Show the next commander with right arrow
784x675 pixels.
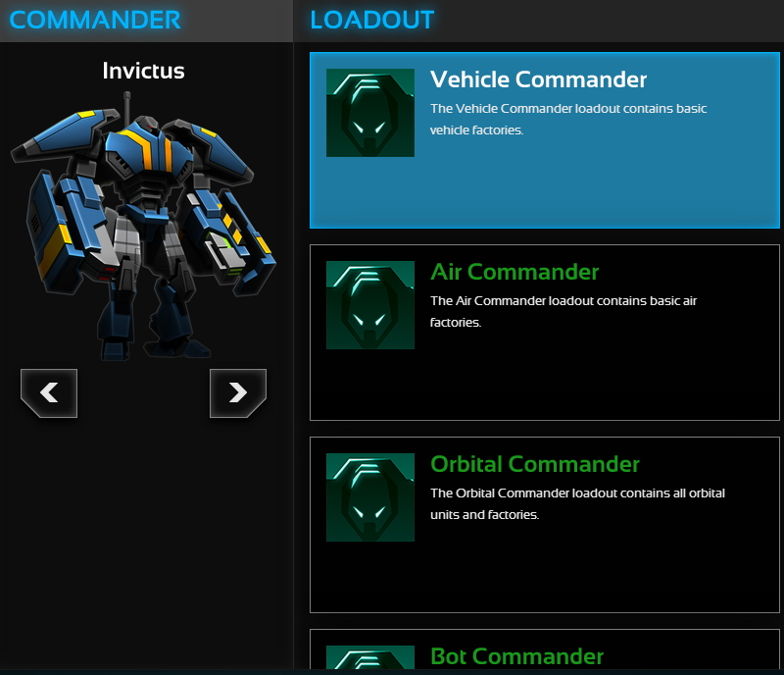pos(238,393)
